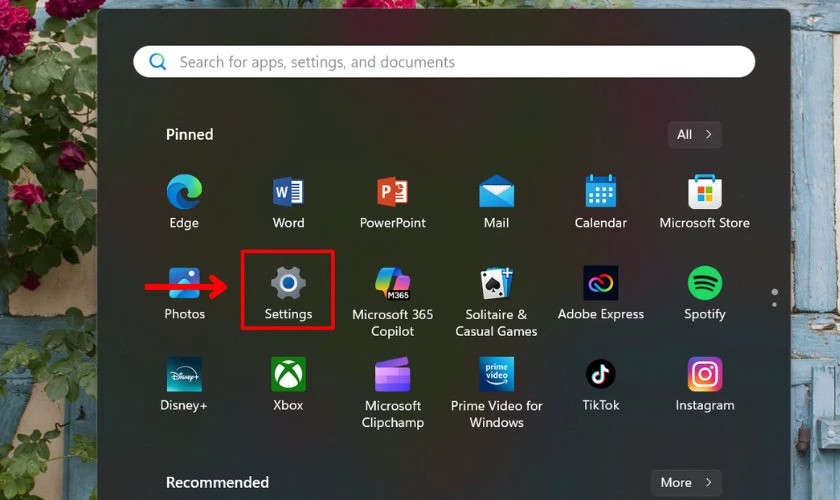Focus the apps and settings search box

pyautogui.click(x=444, y=62)
